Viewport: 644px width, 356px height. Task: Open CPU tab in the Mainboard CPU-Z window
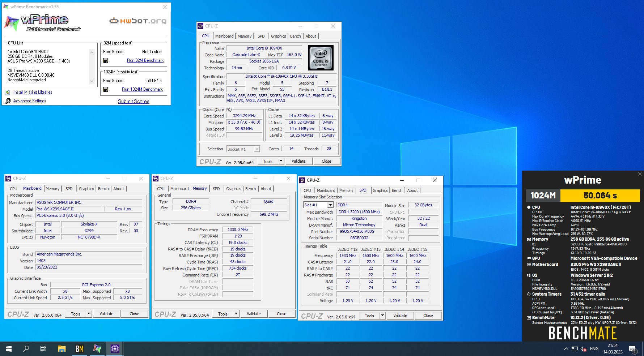pyautogui.click(x=14, y=189)
